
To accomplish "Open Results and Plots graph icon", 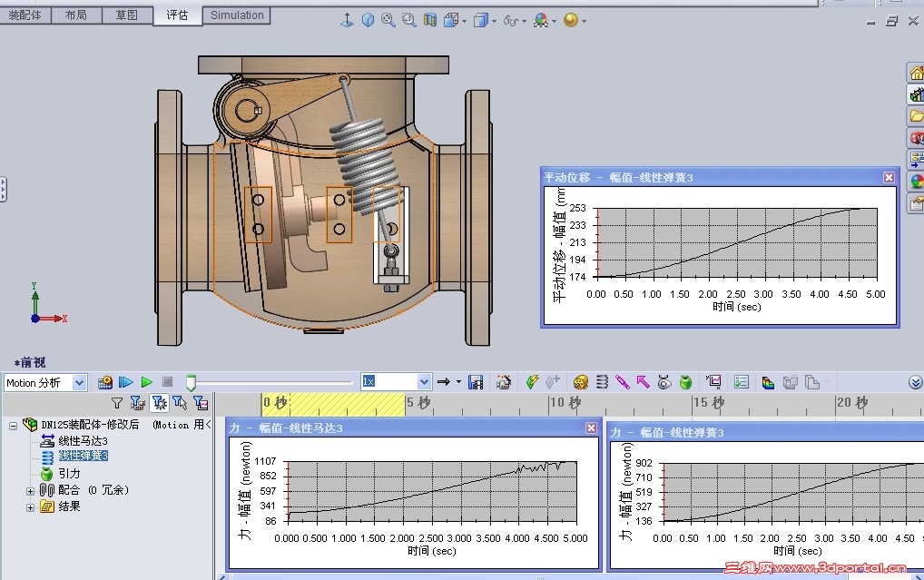I will 713,382.
